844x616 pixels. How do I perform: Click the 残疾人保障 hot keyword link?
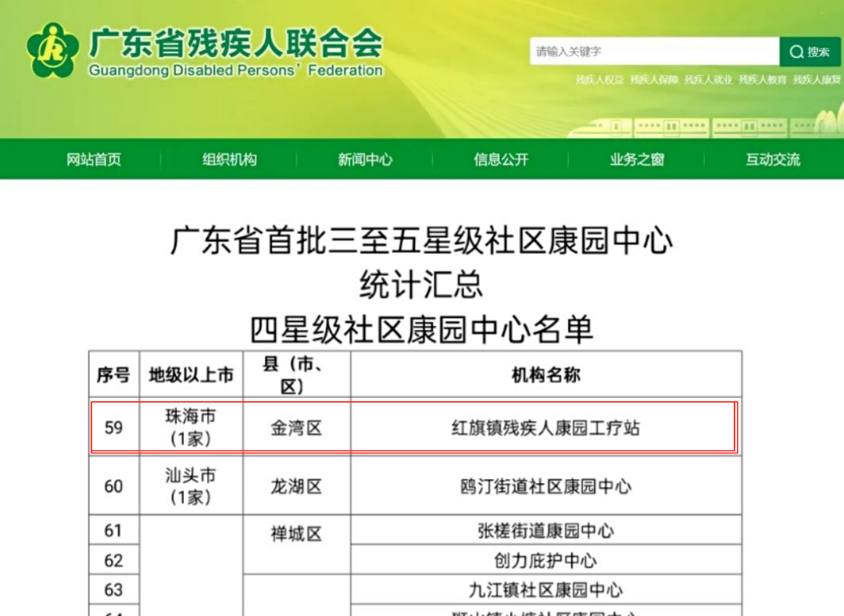tap(654, 80)
